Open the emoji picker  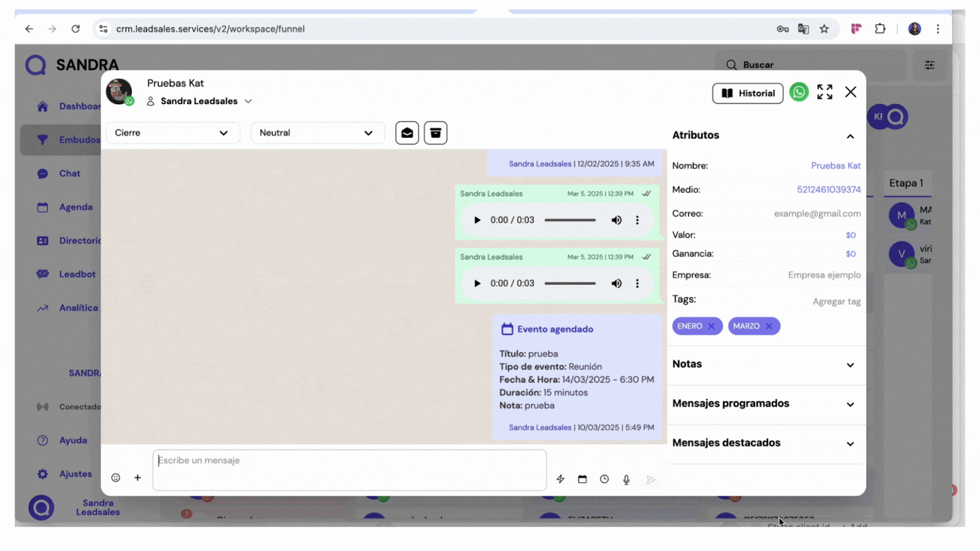[x=116, y=478]
